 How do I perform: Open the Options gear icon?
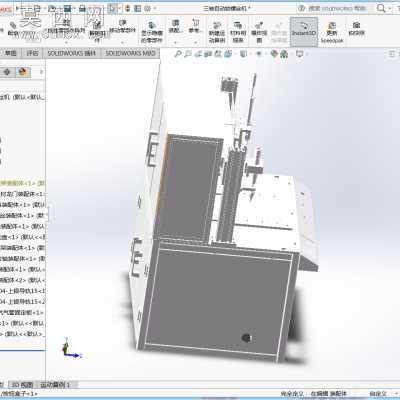click(x=147, y=8)
